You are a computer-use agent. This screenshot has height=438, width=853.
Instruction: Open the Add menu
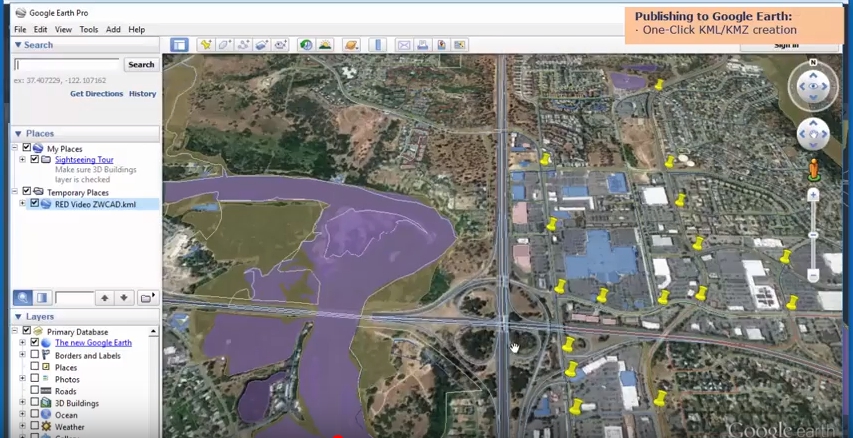pos(113,29)
